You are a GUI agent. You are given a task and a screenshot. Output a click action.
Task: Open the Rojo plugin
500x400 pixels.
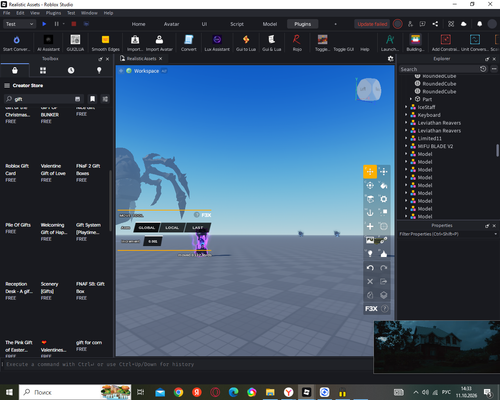pyautogui.click(x=297, y=43)
